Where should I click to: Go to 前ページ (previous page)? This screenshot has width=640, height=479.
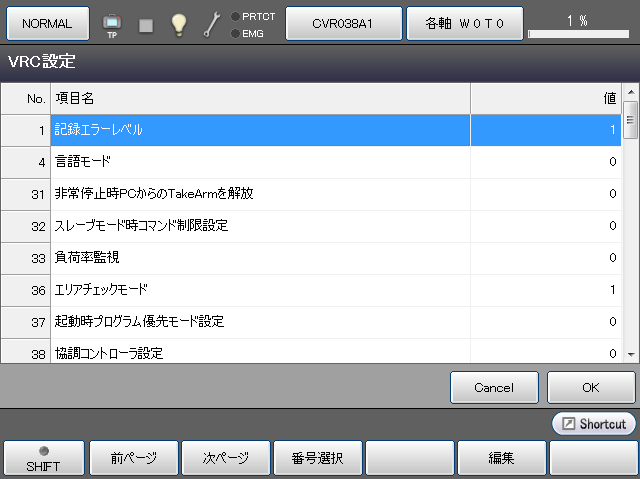(x=133, y=458)
